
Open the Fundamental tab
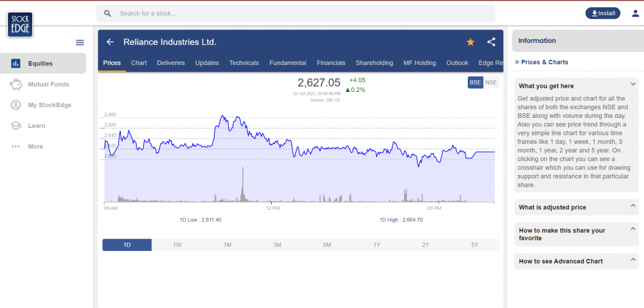288,63
